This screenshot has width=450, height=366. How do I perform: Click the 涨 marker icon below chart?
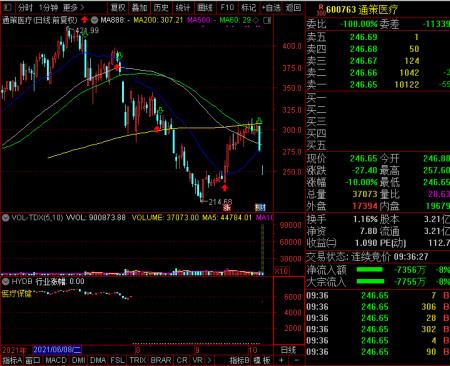227,207
